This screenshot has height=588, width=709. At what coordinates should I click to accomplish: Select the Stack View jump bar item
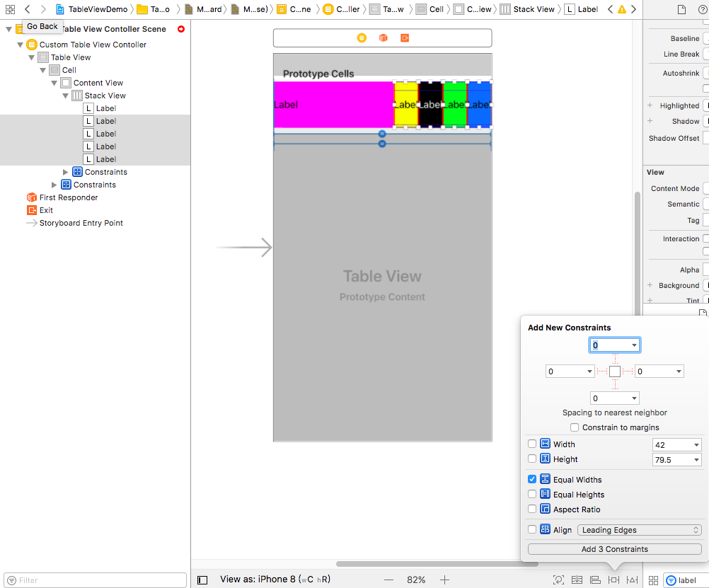(527, 9)
